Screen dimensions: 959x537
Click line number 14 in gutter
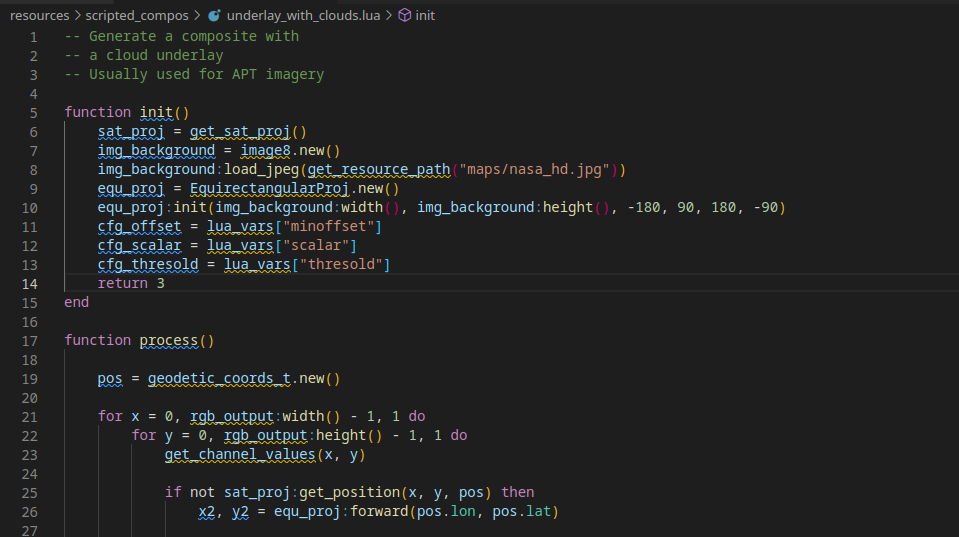tap(29, 284)
